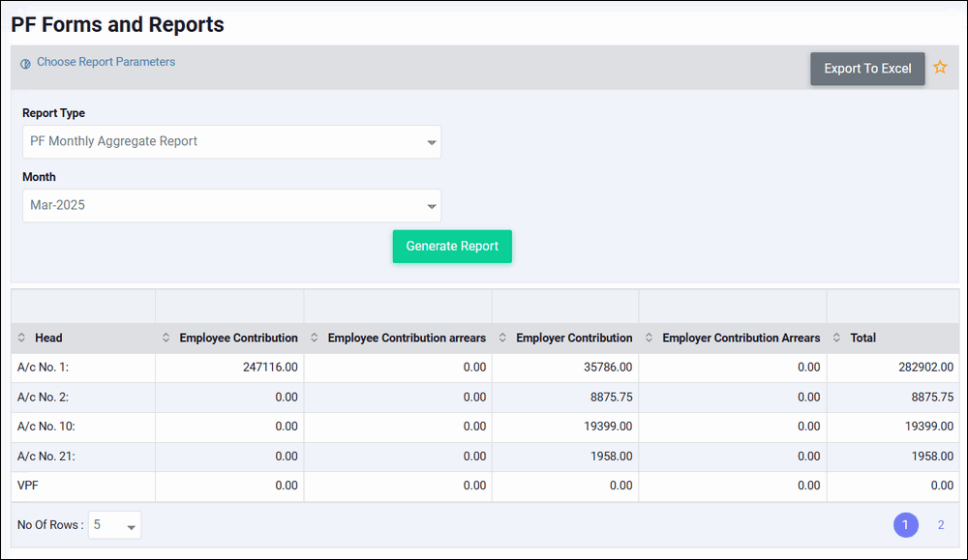The image size is (968, 560).
Task: Select the VPF row label
Action: (x=28, y=486)
